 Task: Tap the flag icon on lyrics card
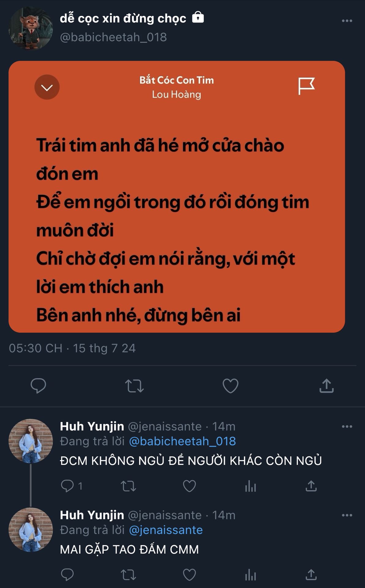[x=306, y=86]
